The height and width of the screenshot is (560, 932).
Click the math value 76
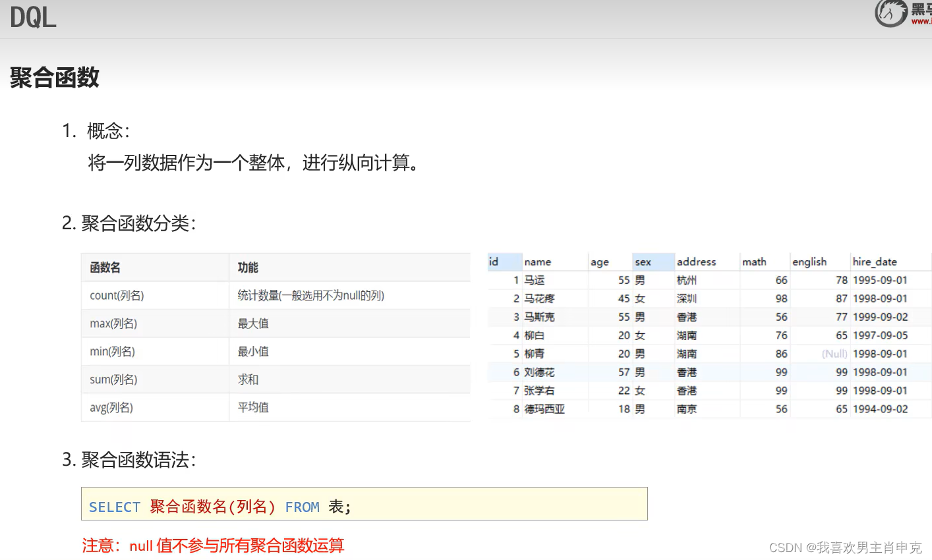[x=782, y=335]
